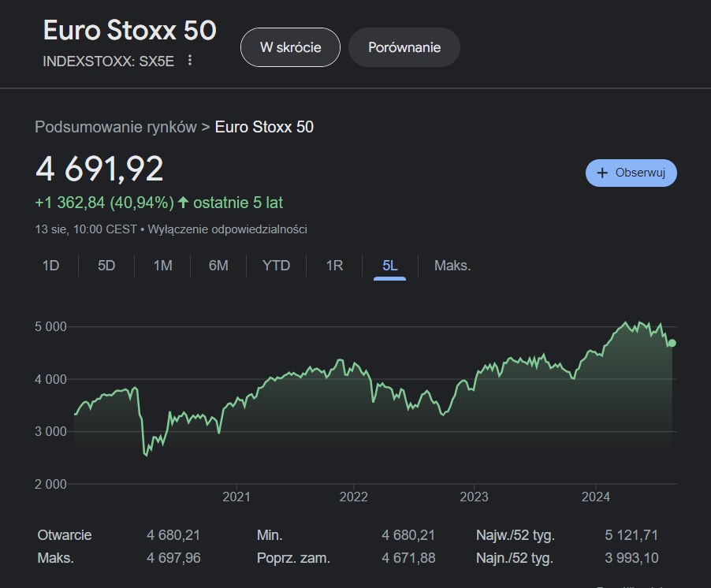Select the 1D chart range
Screen dimensions: 711x588
(50, 265)
